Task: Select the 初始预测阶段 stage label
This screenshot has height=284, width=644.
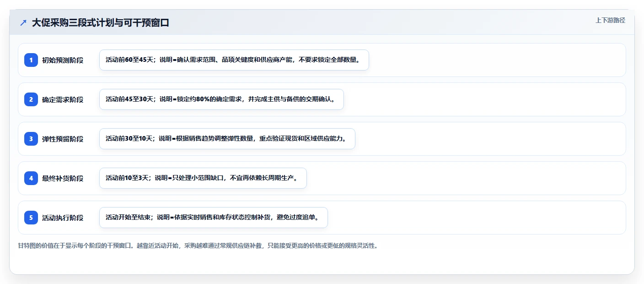Action: pos(63,60)
